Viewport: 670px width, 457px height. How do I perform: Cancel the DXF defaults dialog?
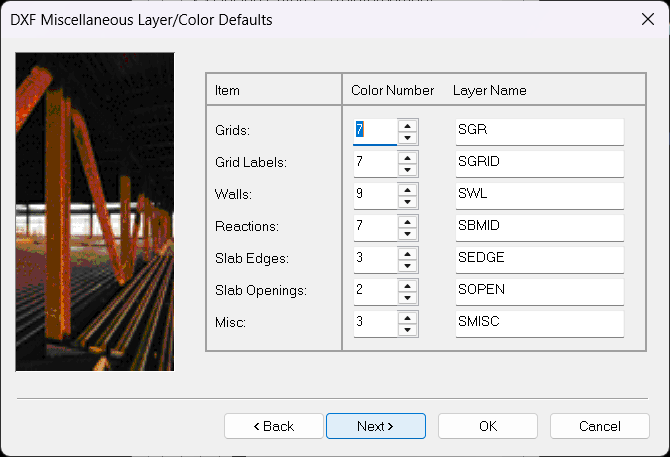click(600, 426)
